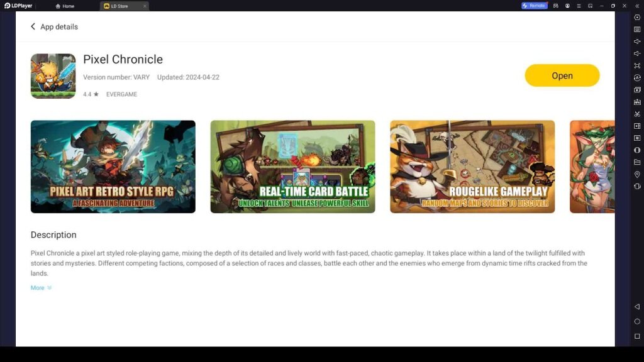The width and height of the screenshot is (644, 362).
Task: Click the Android home circle button
Action: (x=637, y=321)
